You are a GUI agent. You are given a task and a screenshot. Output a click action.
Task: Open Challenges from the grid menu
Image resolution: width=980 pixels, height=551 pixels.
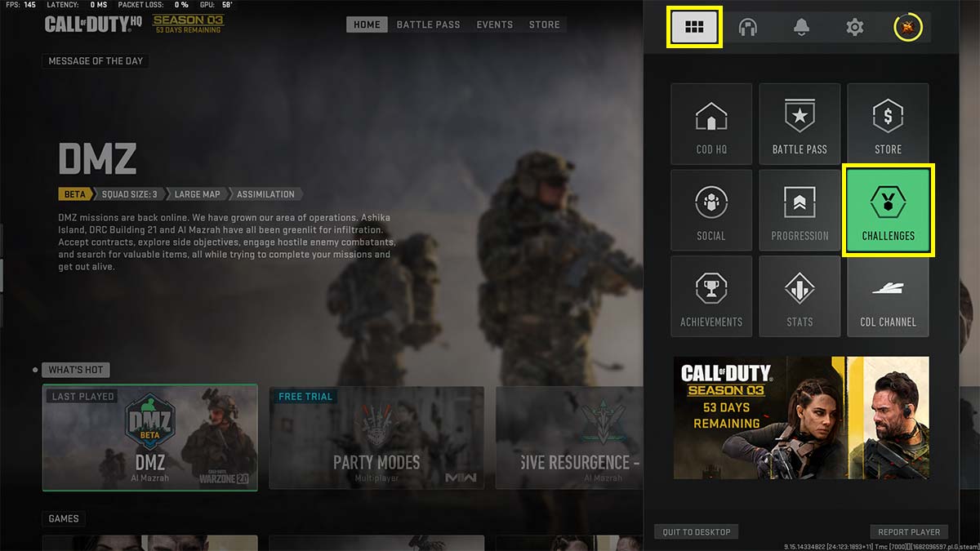tap(888, 210)
